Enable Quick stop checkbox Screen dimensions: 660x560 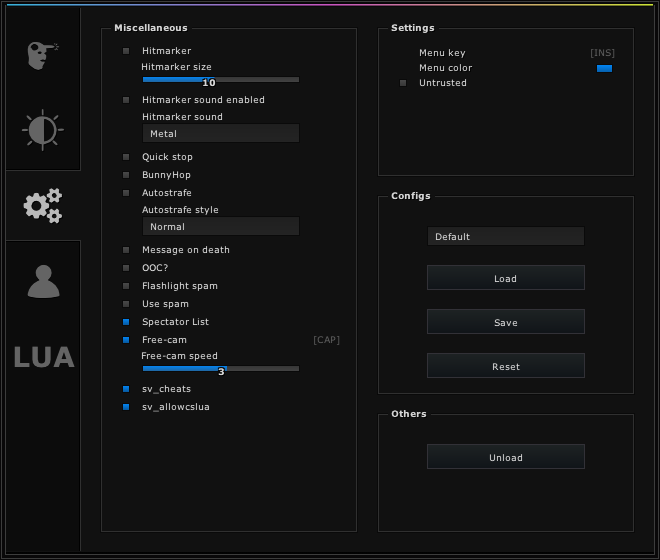point(126,157)
